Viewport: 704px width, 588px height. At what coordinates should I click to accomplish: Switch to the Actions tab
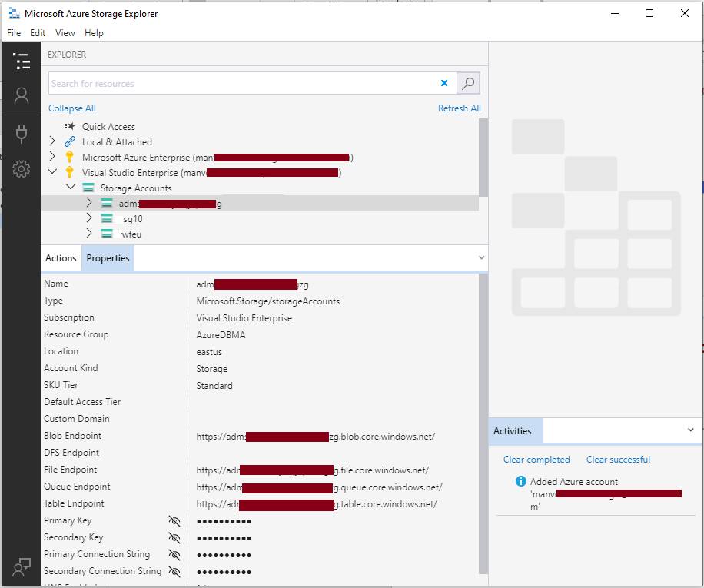tap(61, 258)
